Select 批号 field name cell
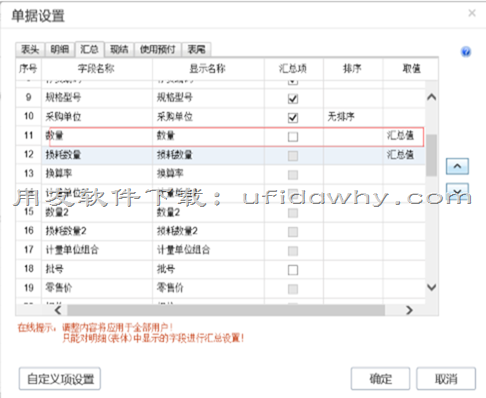The width and height of the screenshot is (486, 398). point(97,269)
